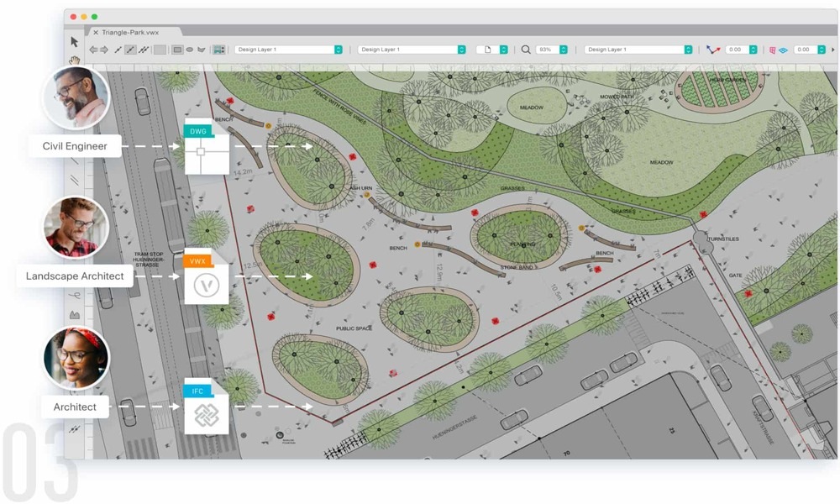This screenshot has width=840, height=504.
Task: Click the TRAM STOP HUENINGER-STRASSE label
Action: [149, 260]
